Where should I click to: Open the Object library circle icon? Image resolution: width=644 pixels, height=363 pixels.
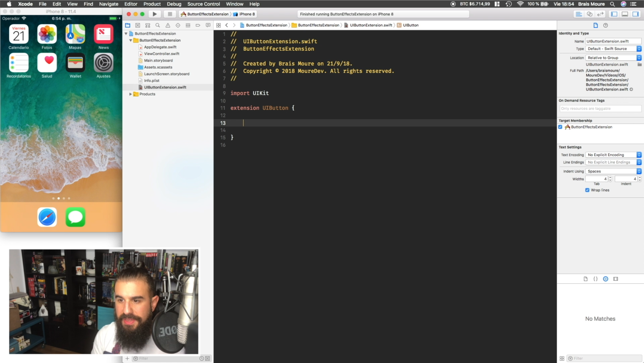point(606,279)
